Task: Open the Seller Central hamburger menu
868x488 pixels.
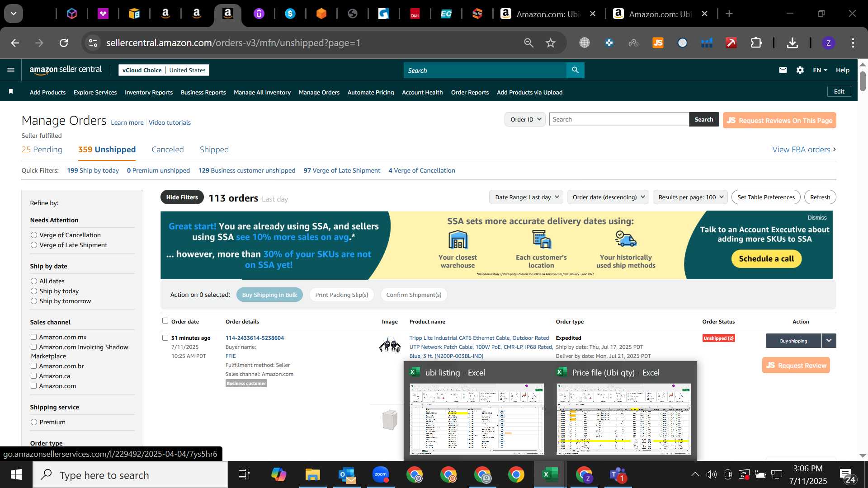Action: pos(11,70)
